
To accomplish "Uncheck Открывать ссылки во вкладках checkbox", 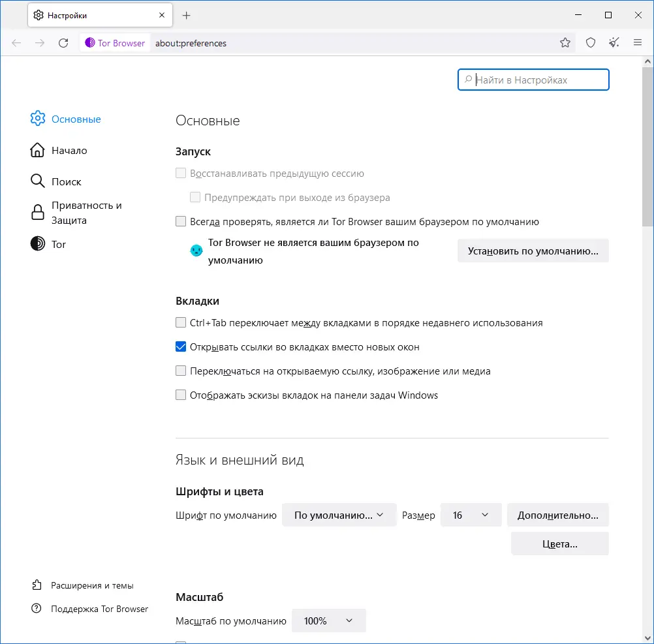I will (181, 347).
